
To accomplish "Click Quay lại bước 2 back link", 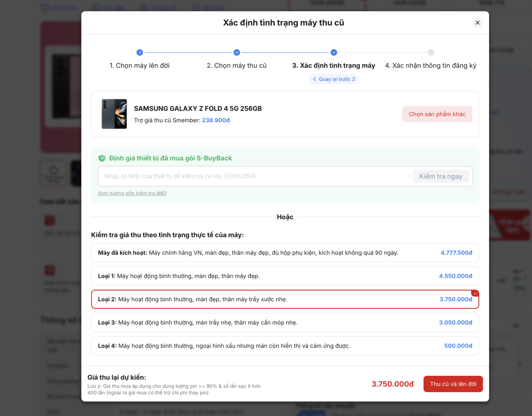I will [334, 79].
